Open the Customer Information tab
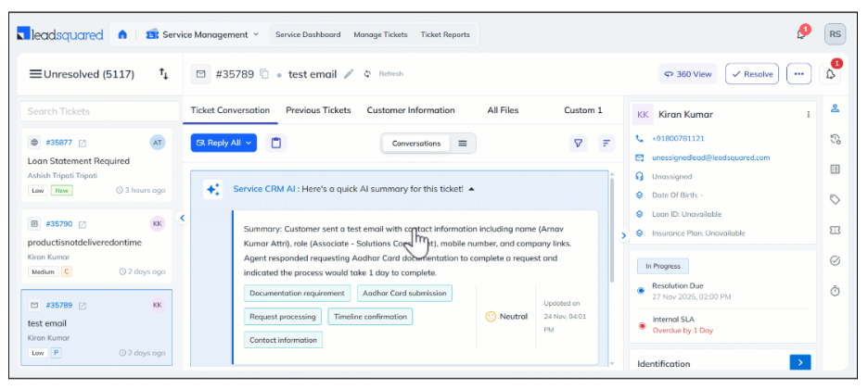 pos(411,110)
